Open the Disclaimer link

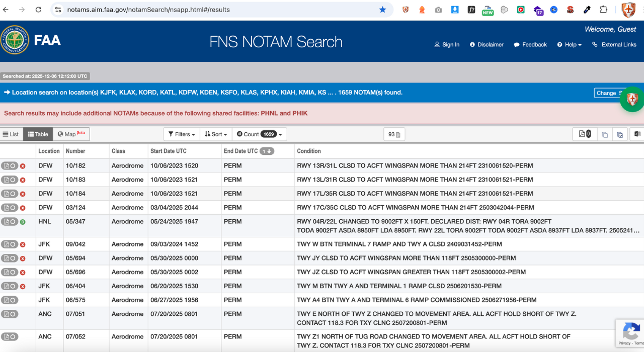coord(487,45)
